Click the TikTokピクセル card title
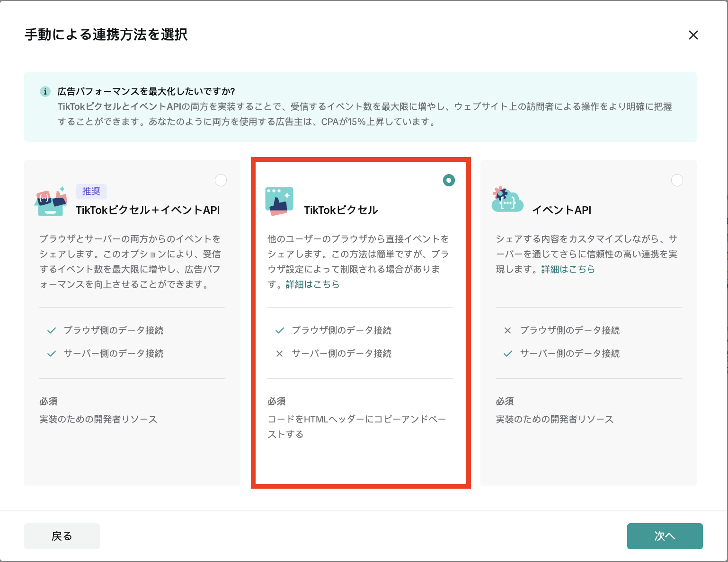 click(341, 210)
